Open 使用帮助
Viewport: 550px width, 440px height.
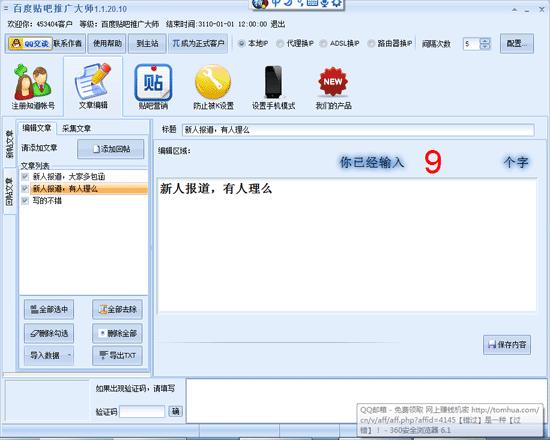pos(107,44)
